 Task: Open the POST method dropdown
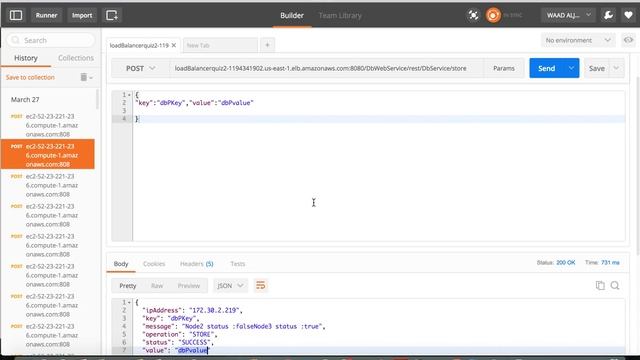[x=140, y=68]
